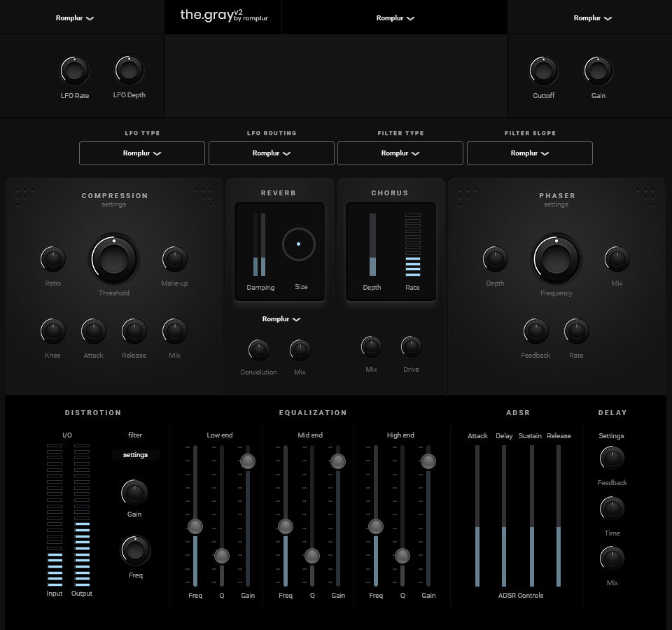
Task: Open the Filter Slope dropdown
Action: tap(530, 153)
